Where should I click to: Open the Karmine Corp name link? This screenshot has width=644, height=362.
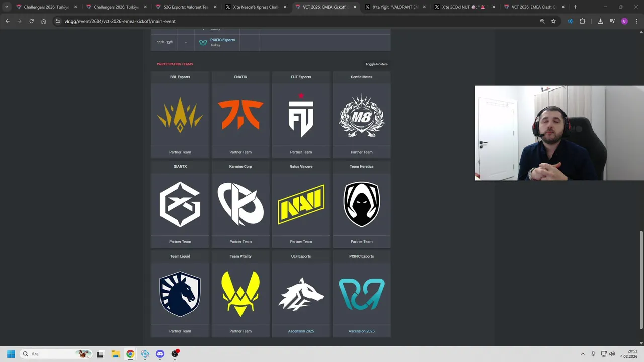click(x=240, y=166)
